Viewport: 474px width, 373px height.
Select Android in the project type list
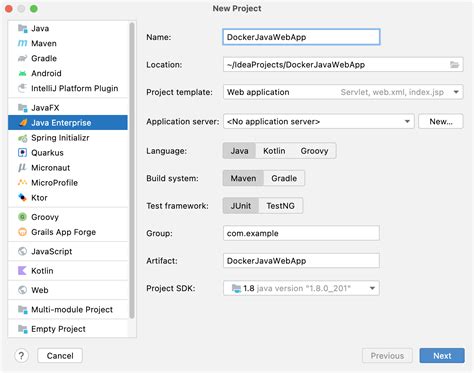point(68,74)
